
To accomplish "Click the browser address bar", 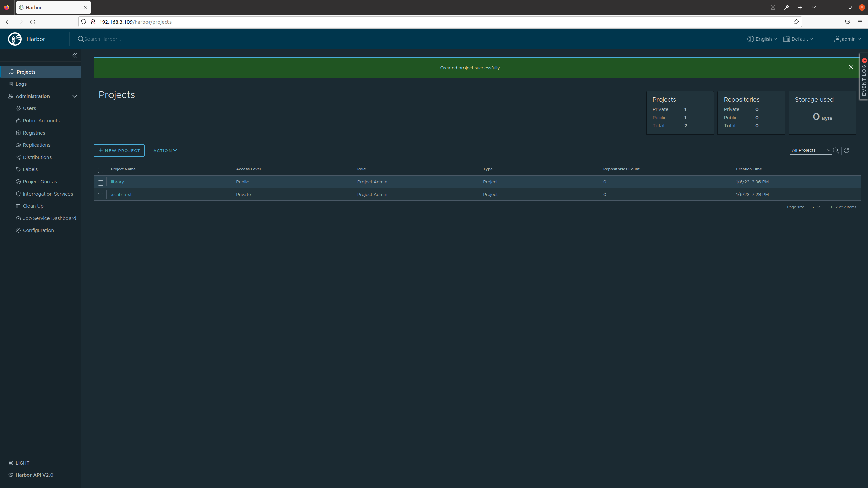I will tap(441, 22).
